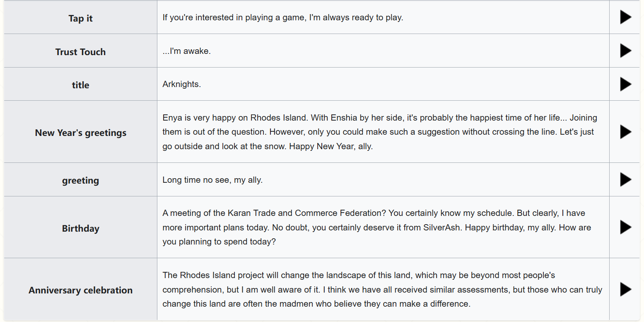Click the "Arknights." dialogue text
Viewport: 644px width, 322px height.
(x=182, y=84)
